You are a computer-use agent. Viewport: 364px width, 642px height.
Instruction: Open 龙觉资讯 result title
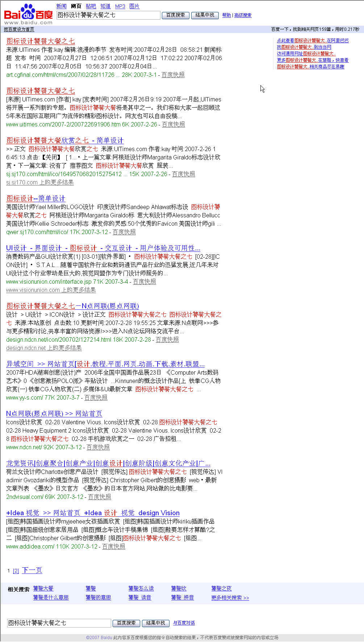pyautogui.click(x=108, y=463)
